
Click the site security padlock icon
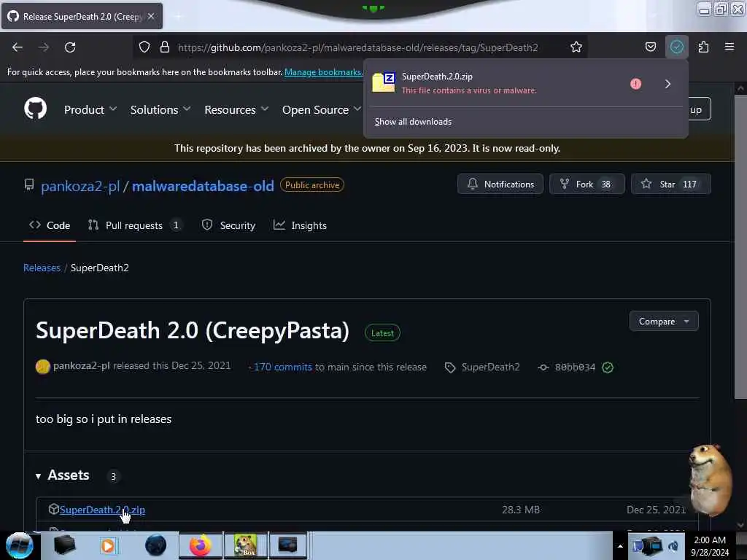pos(165,47)
